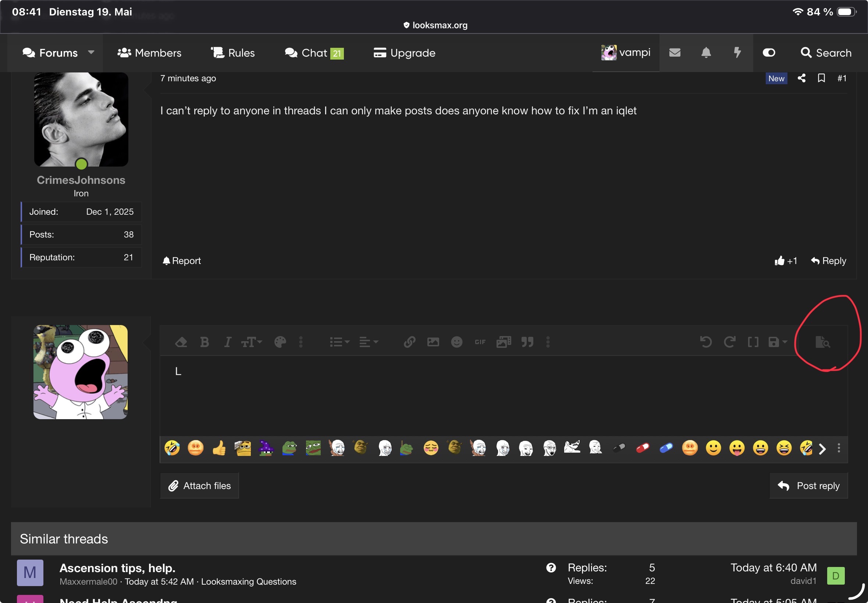Insert the blue pill emoji

tap(666, 448)
